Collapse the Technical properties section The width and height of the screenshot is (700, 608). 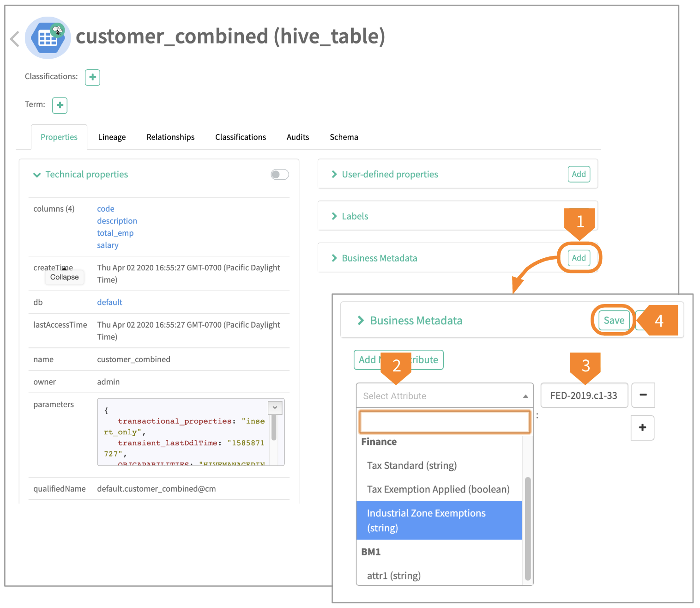click(37, 175)
